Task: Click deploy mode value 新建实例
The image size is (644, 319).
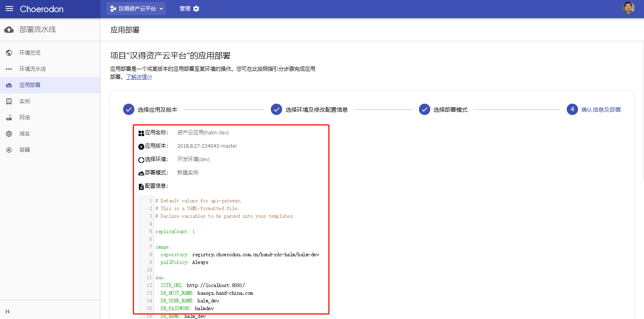Action: pyautogui.click(x=188, y=172)
